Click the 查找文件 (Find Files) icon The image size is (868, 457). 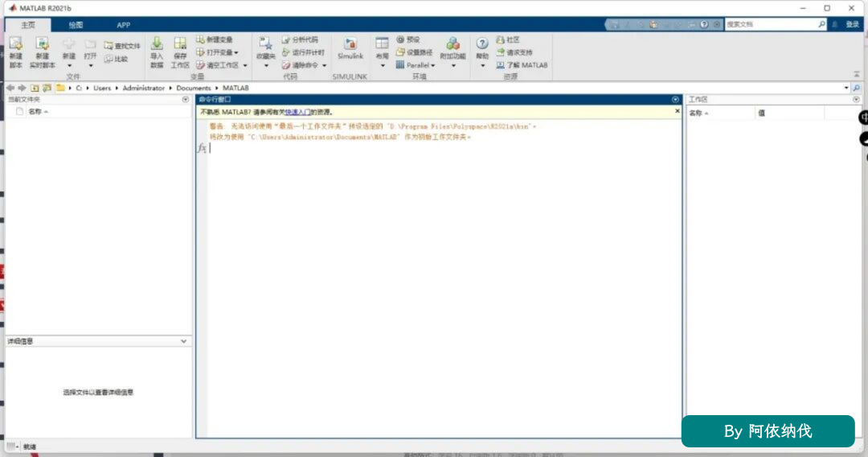click(x=108, y=46)
